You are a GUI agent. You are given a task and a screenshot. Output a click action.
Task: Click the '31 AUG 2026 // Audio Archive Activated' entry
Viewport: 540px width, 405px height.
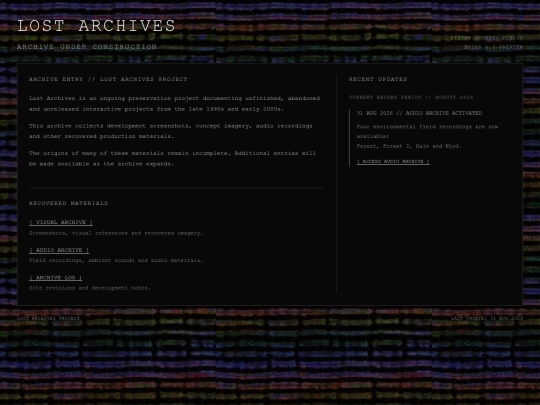tap(419, 113)
